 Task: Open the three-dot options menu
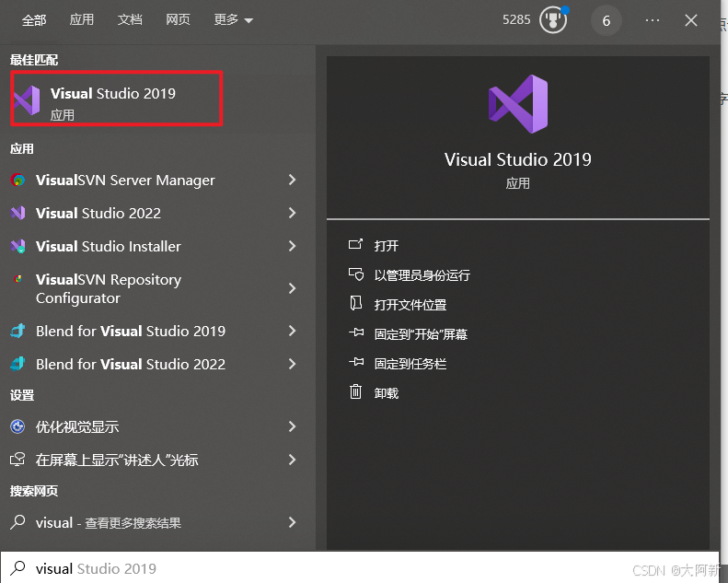point(653,20)
